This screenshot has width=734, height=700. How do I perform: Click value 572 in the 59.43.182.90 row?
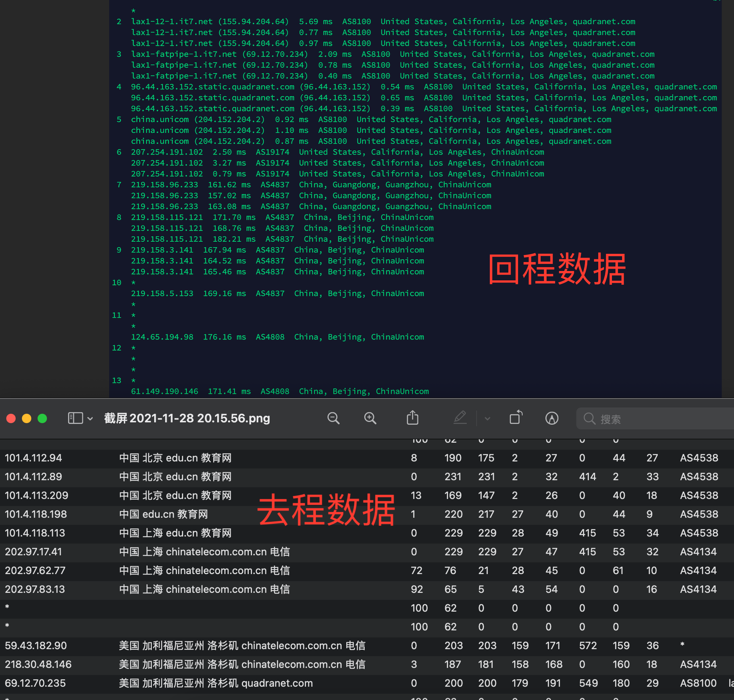click(x=588, y=646)
